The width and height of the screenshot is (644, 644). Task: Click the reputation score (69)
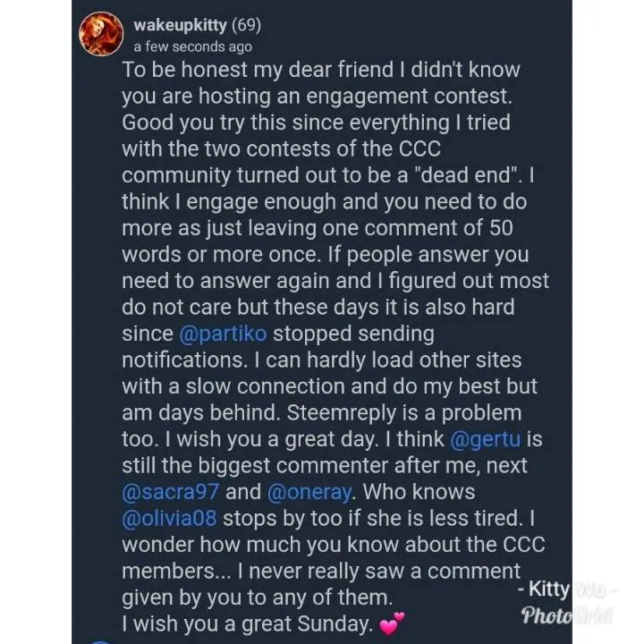point(246,26)
